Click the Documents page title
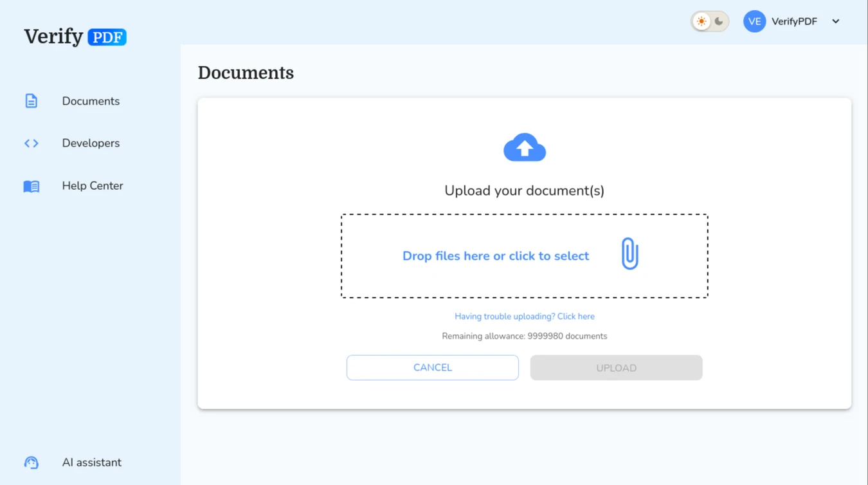This screenshot has height=485, width=868. coord(246,73)
